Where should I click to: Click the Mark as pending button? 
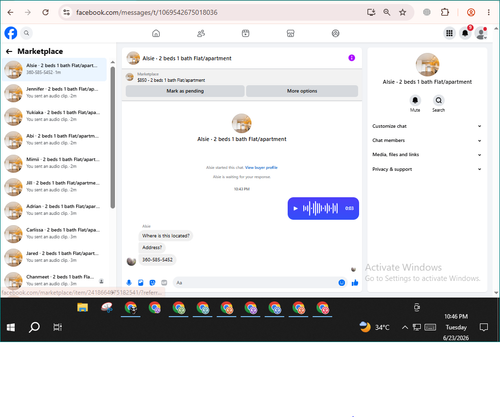tap(185, 91)
